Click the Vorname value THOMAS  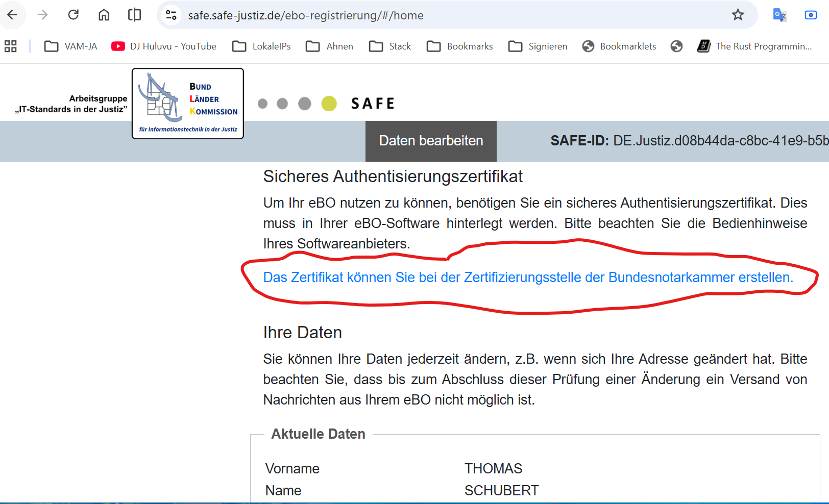coord(494,469)
